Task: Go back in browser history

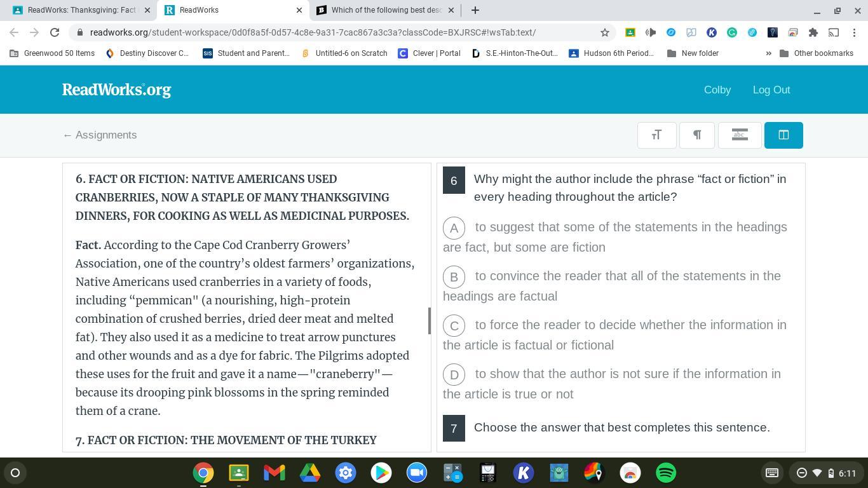Action: point(14,32)
